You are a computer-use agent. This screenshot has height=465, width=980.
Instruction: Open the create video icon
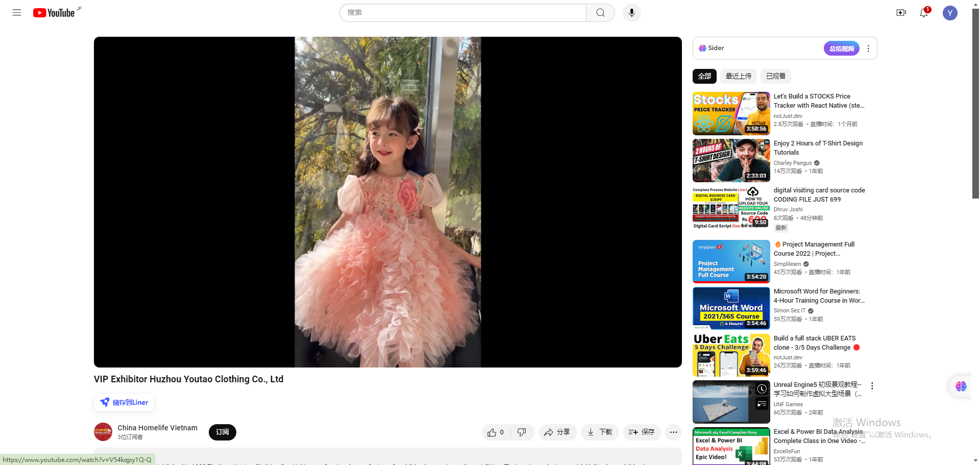(x=901, y=13)
